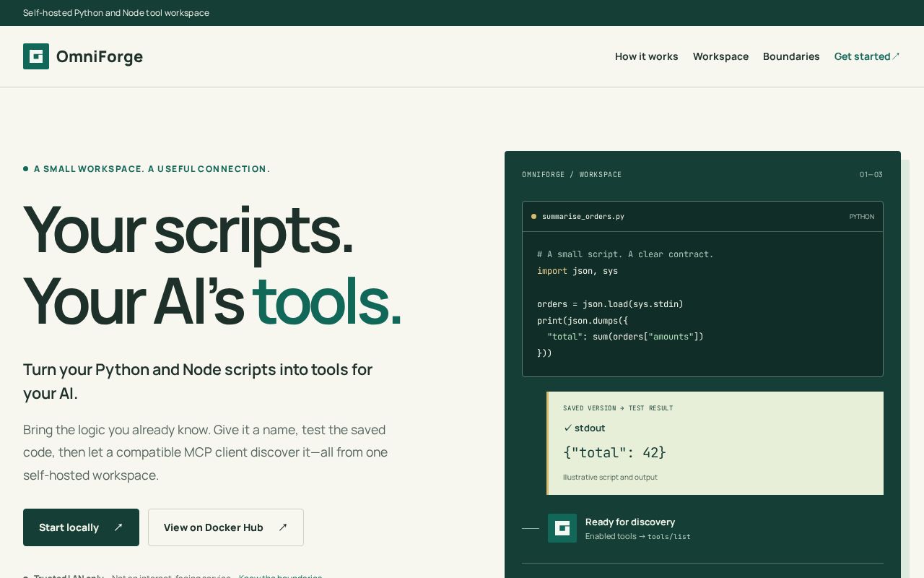Click the Get started link
Screen dimensions: 924x578
867,56
